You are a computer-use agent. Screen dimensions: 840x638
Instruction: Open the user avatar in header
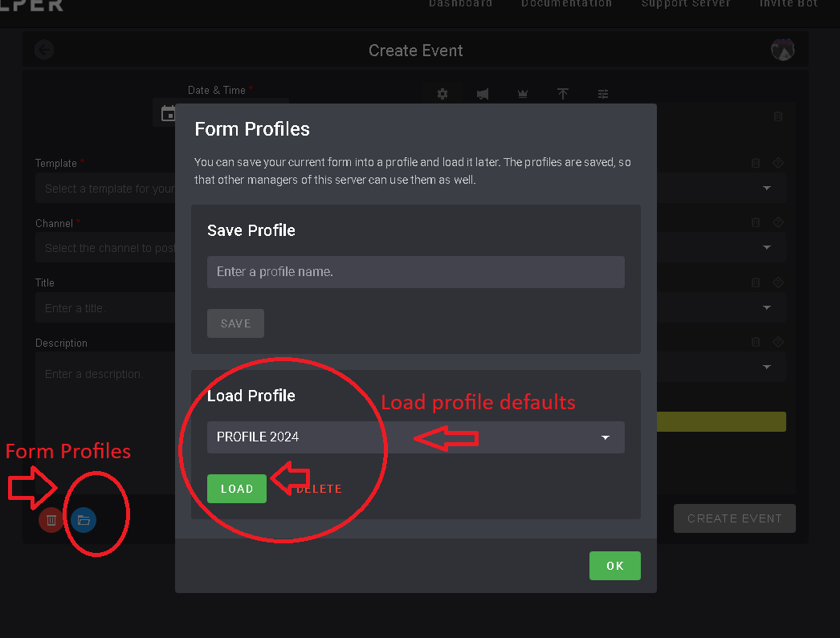coord(782,50)
